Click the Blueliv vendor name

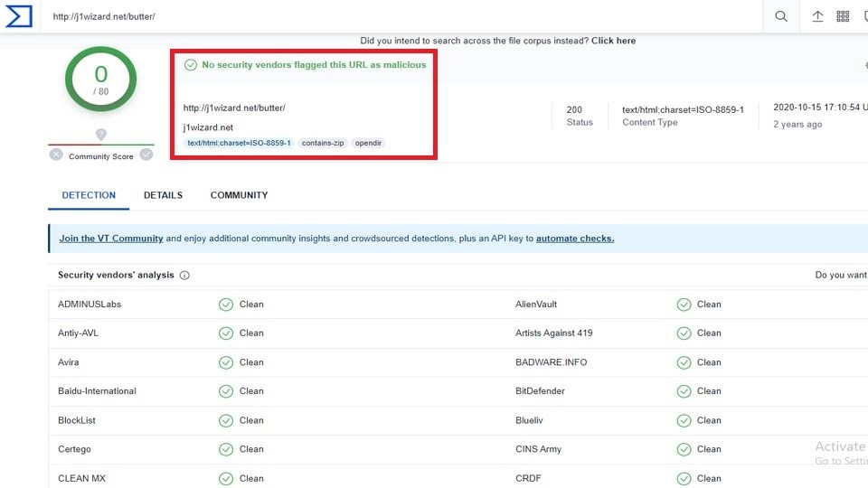529,420
